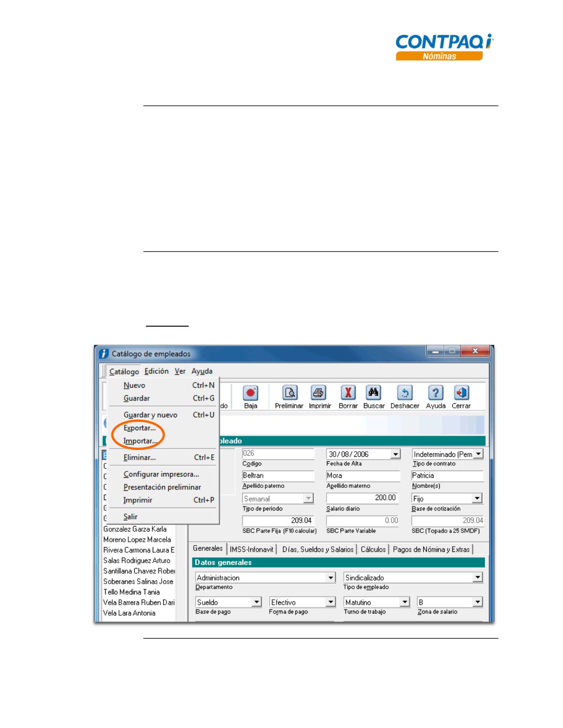Expand the Zona de salario dropdown
563x728 pixels.
[x=478, y=602]
